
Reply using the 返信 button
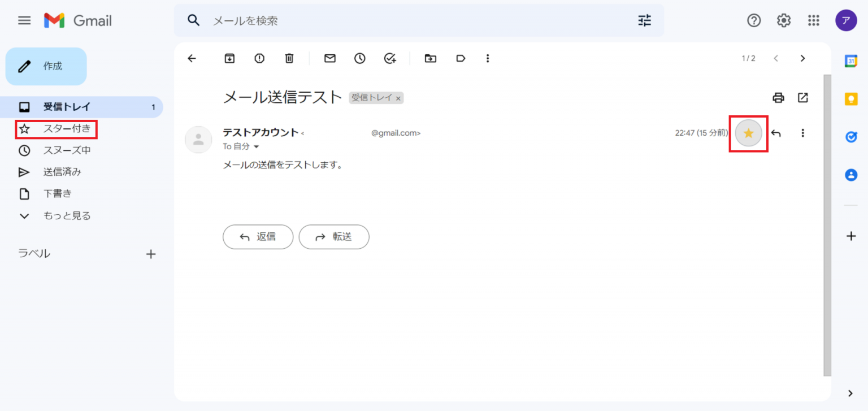tap(258, 237)
